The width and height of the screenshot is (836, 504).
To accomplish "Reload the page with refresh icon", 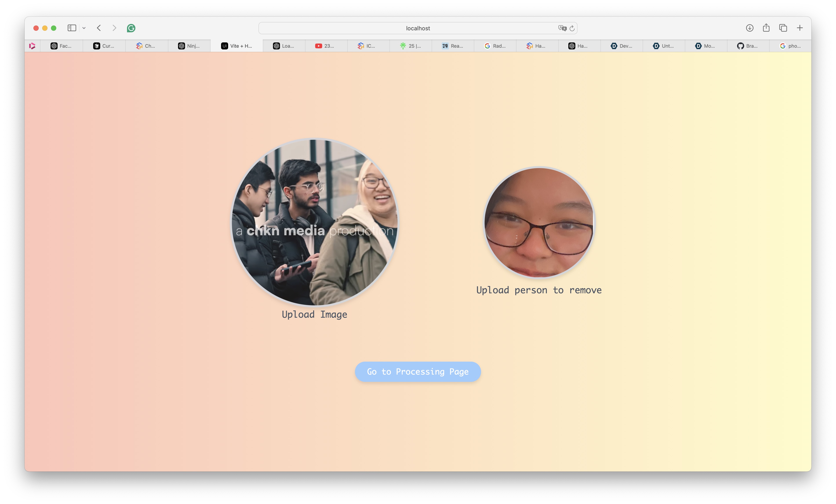I will coord(572,28).
